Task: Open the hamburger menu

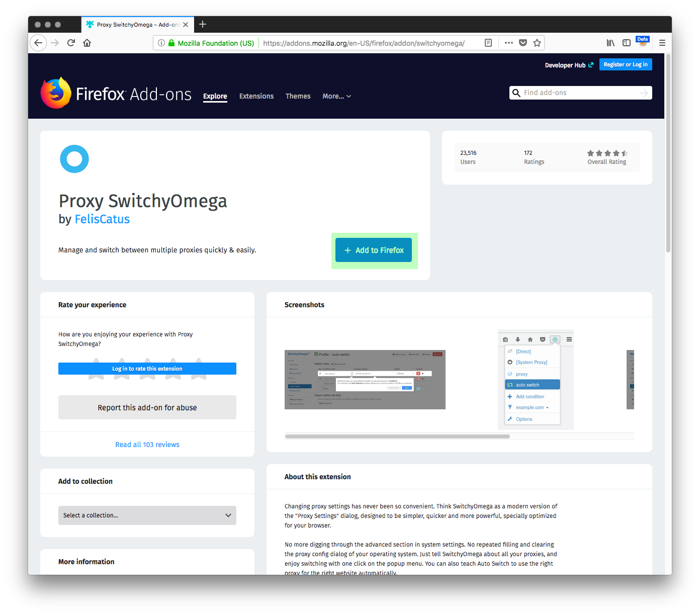Action: pos(662,43)
